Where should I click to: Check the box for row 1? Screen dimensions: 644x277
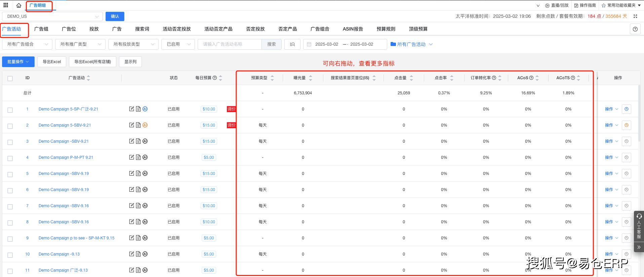tap(10, 110)
